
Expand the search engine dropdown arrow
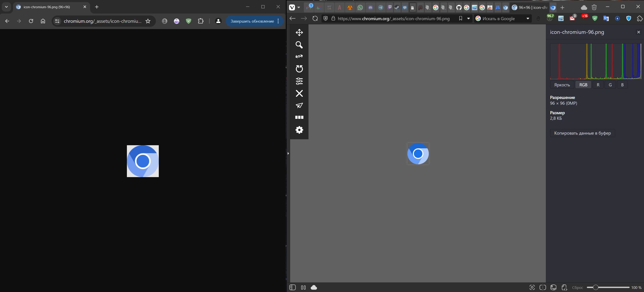point(528,19)
